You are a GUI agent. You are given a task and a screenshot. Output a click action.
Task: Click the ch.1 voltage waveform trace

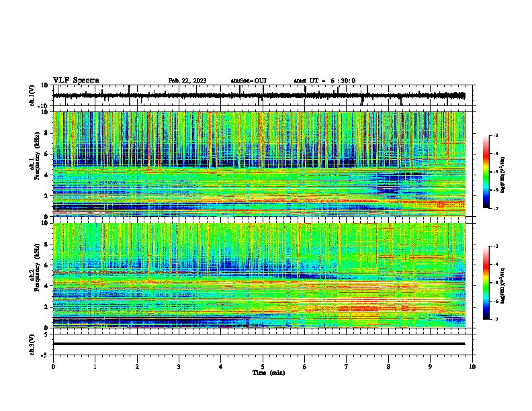pyautogui.click(x=259, y=95)
